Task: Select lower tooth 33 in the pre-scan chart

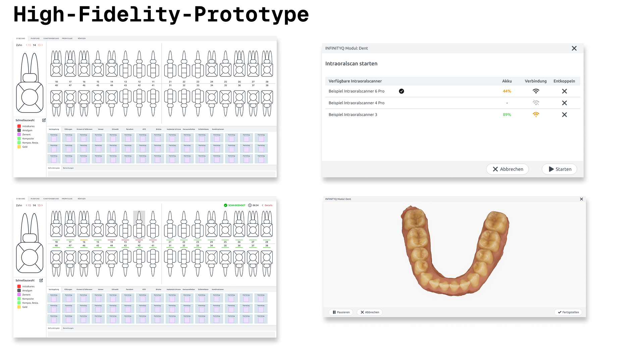Action: 198,103
